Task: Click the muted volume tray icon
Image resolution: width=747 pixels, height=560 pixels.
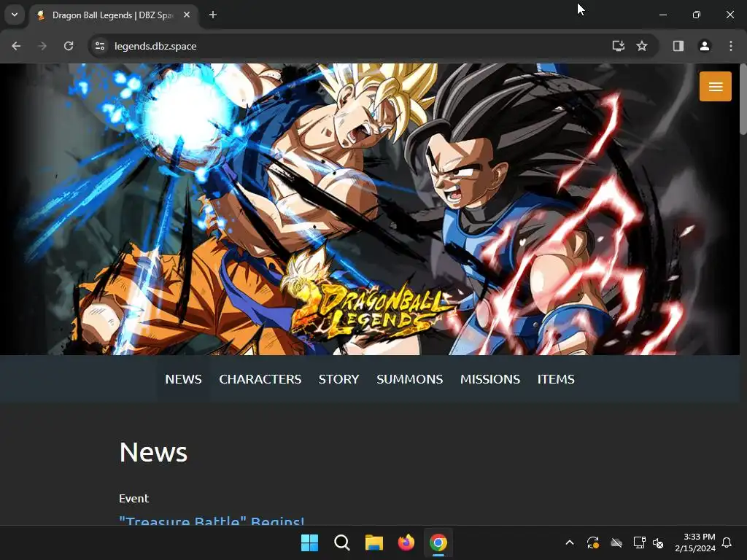Action: tap(658, 542)
